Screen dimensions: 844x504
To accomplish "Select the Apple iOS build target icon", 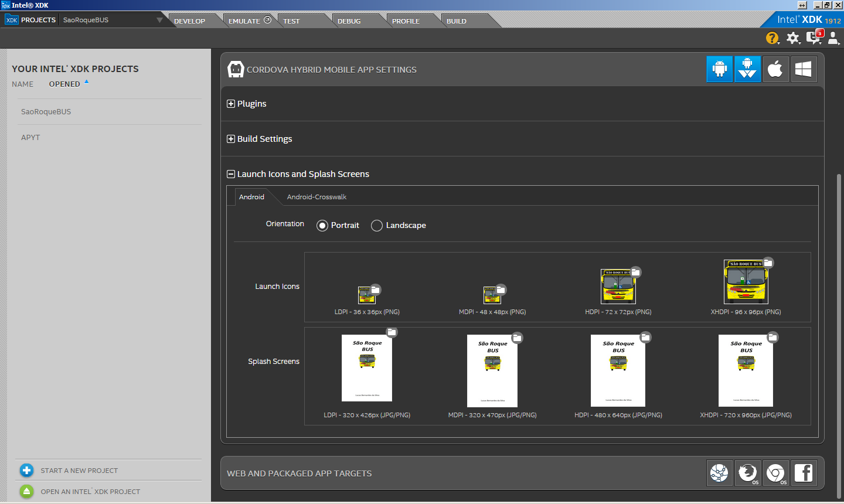I will (x=775, y=69).
